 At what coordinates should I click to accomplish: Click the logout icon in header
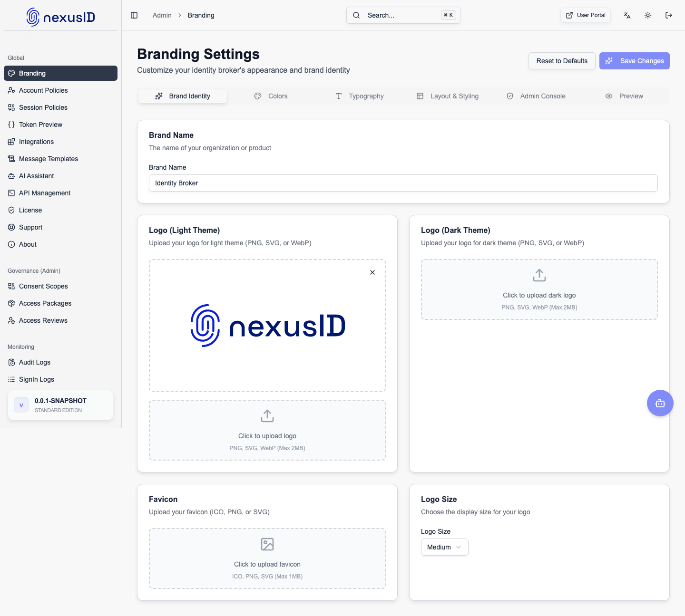(x=669, y=15)
